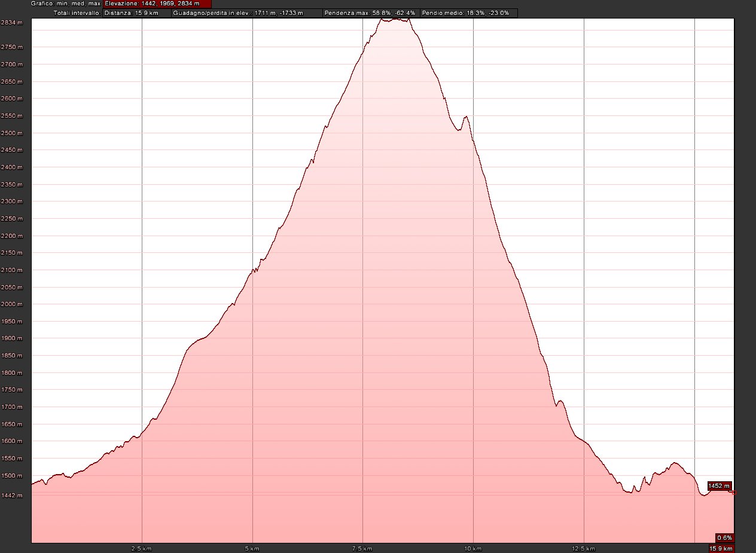Click the Totali intervallo label
Screen dimensions: 756x553
pos(77,13)
